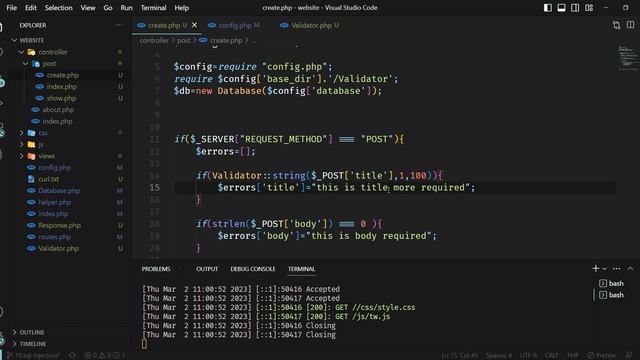Switch to the PROBLEMS panel tab
The width and height of the screenshot is (640, 360).
tap(156, 269)
